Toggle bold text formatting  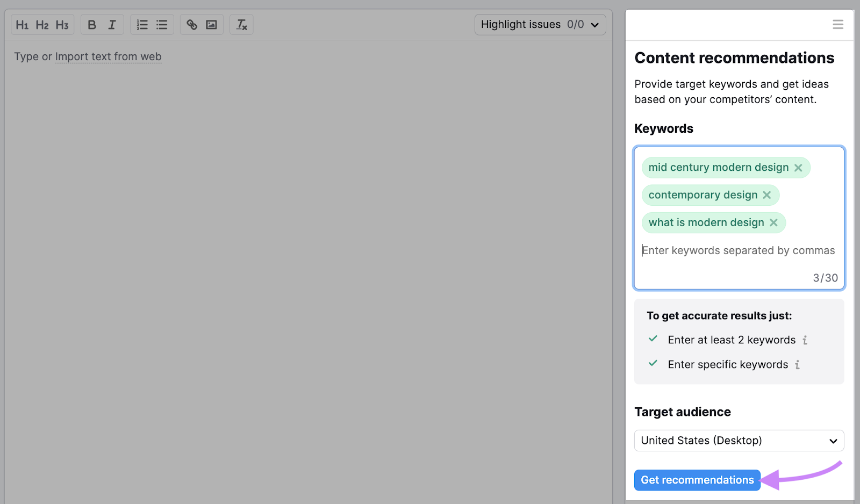click(92, 25)
